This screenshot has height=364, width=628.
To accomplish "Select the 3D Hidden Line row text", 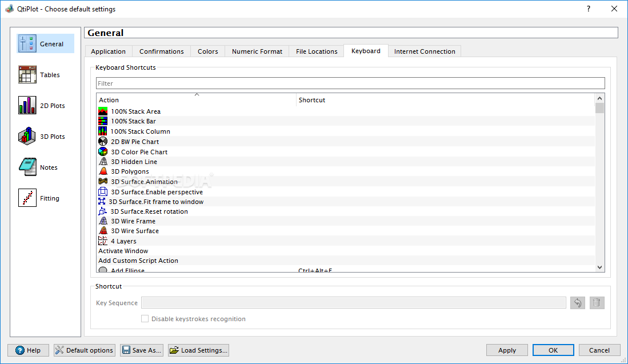I will coord(134,162).
